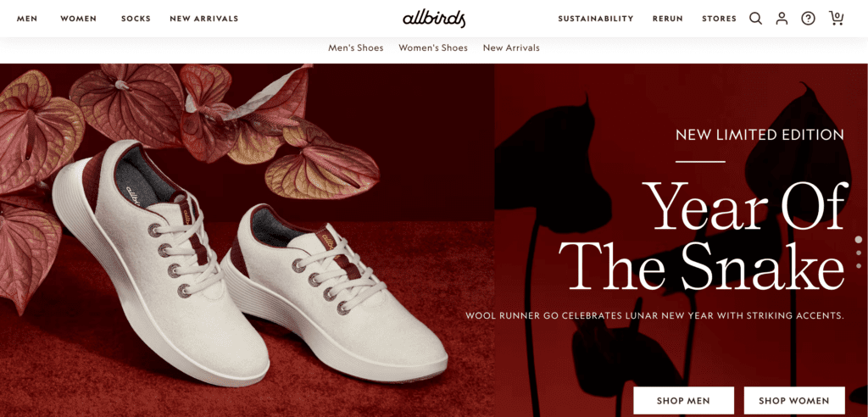868x417 pixels.
Task: Open the SUSTAINABILITY menu item
Action: click(x=596, y=19)
